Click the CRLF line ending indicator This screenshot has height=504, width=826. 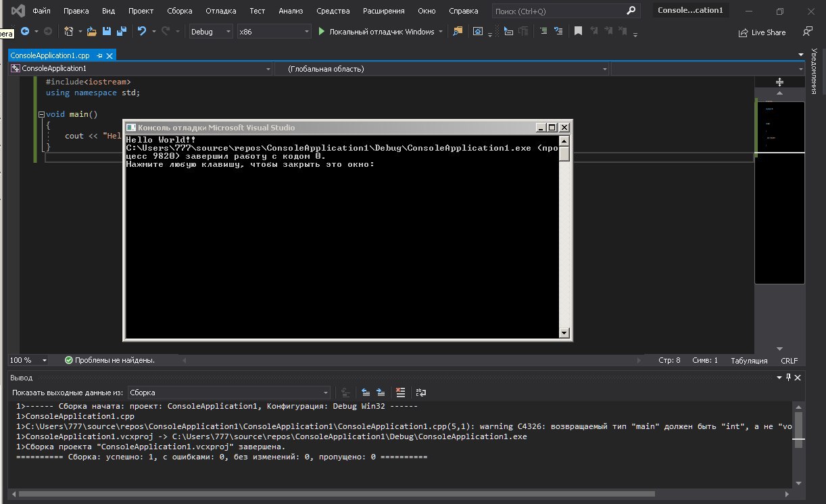point(789,360)
